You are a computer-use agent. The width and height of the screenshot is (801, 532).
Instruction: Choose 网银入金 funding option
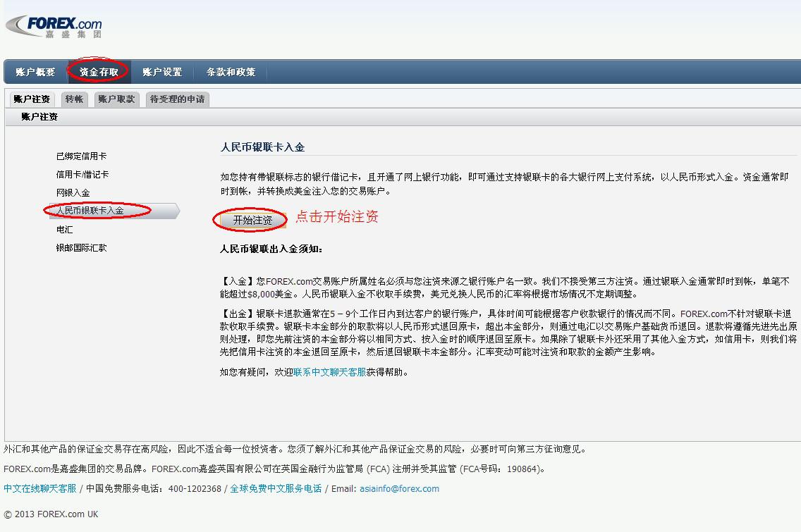[x=73, y=193]
